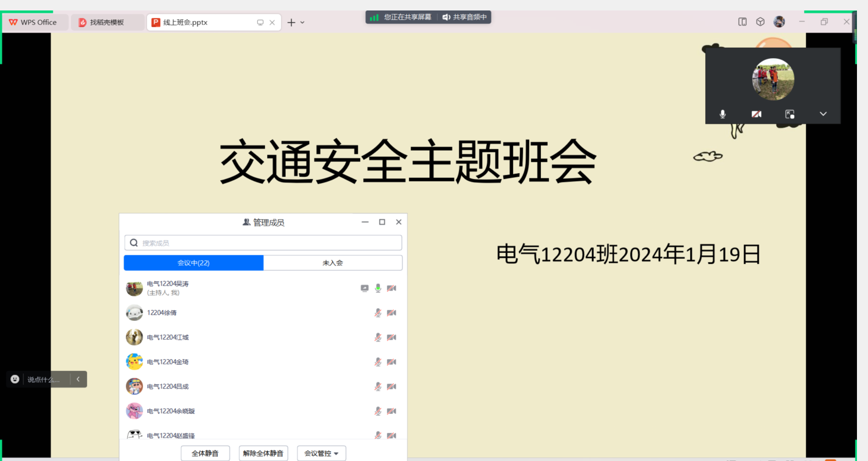The height and width of the screenshot is (461, 868).
Task: Click the camera-off icon for 电气12204余晓璇
Action: click(391, 411)
